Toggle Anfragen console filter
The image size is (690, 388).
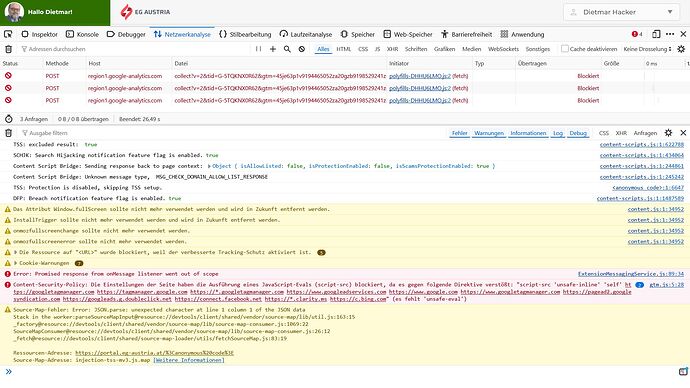[645, 133]
